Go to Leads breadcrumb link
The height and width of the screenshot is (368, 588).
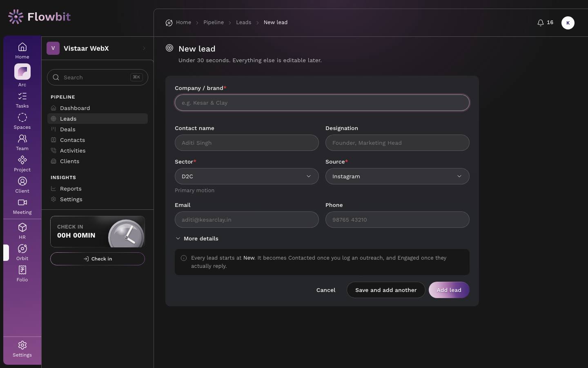(x=244, y=22)
